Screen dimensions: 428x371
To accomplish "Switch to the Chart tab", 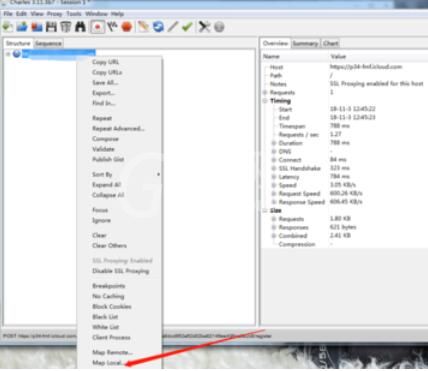I will tap(330, 44).
